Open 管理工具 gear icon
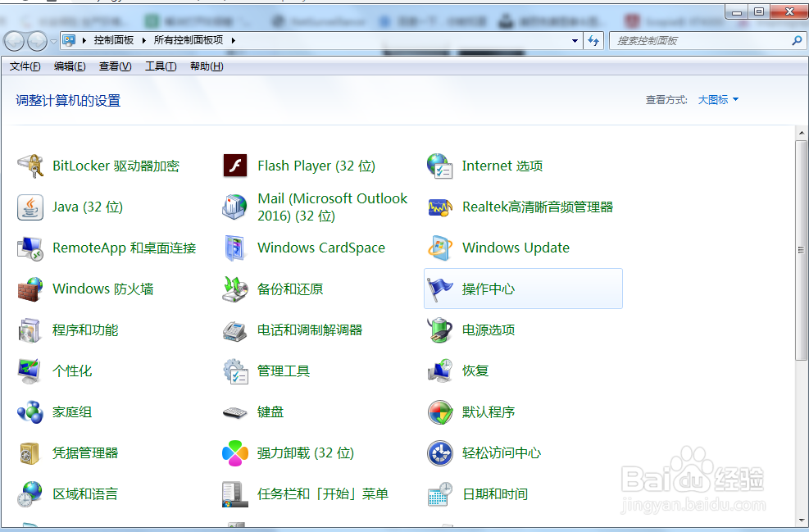The height and width of the screenshot is (532, 809). (x=234, y=371)
